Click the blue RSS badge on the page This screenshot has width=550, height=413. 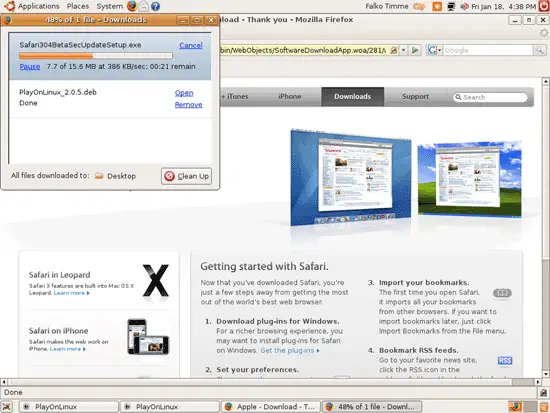pos(505,360)
